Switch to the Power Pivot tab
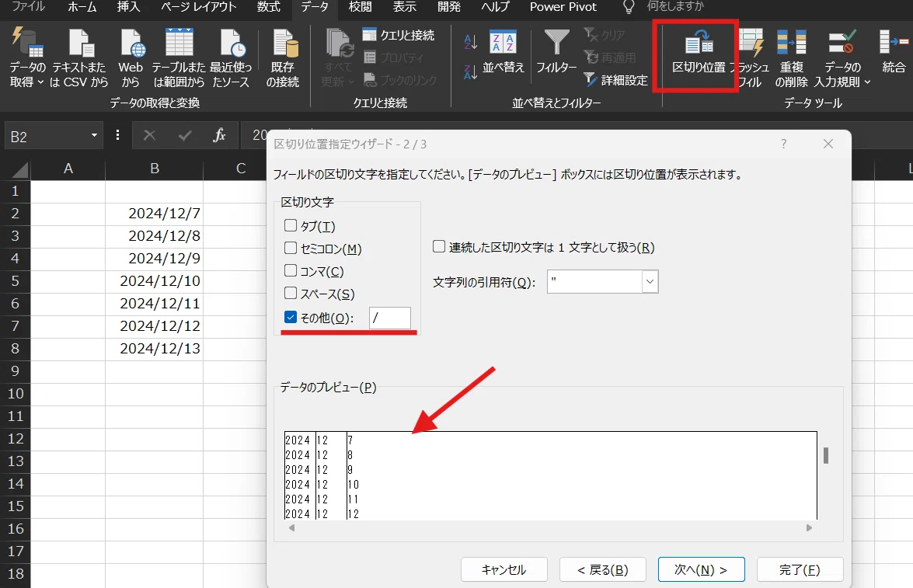This screenshot has width=913, height=588. (563, 7)
